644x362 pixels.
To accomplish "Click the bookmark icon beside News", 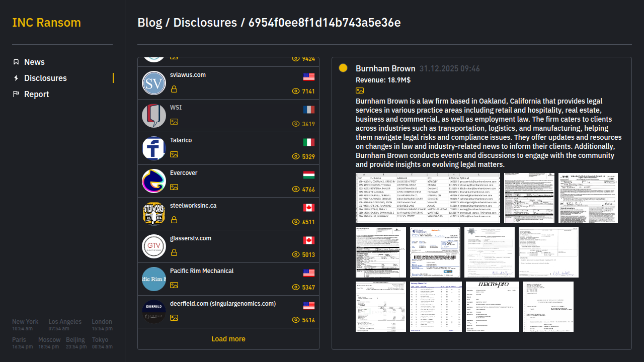I will pyautogui.click(x=16, y=62).
